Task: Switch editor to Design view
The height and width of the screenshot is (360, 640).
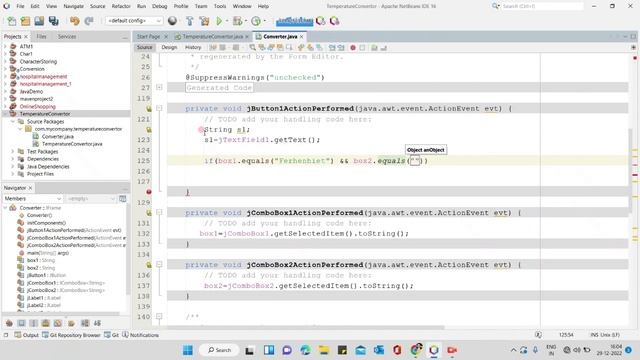Action: click(x=169, y=48)
